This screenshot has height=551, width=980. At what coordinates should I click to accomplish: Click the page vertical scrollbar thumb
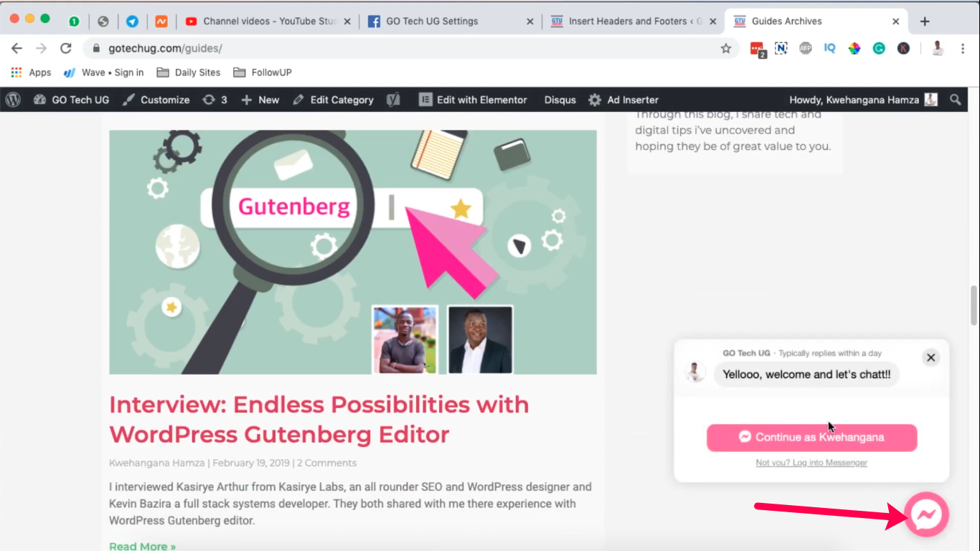pos(974,305)
